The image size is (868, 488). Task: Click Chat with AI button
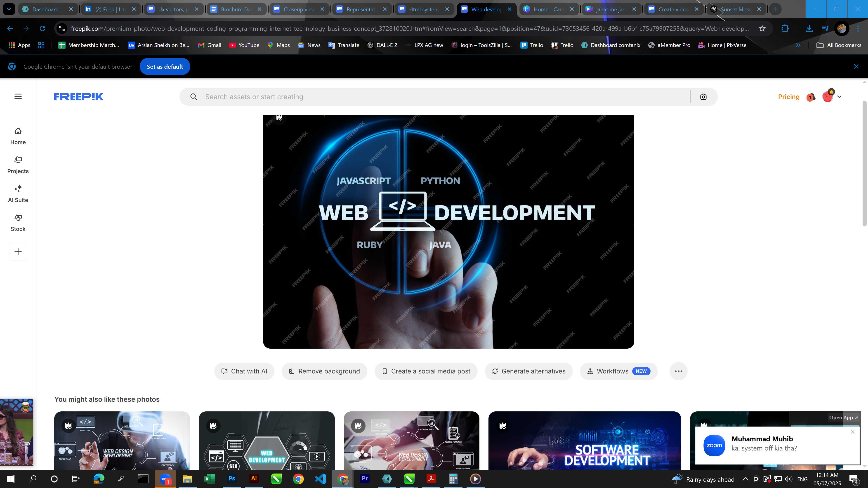point(244,371)
